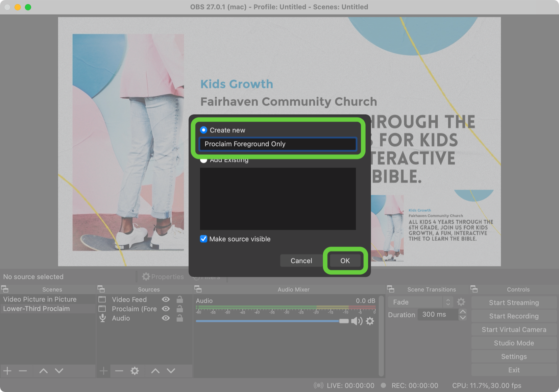Viewport: 559px width, 392px height.
Task: Toggle visibility of the Audio source
Action: click(166, 318)
